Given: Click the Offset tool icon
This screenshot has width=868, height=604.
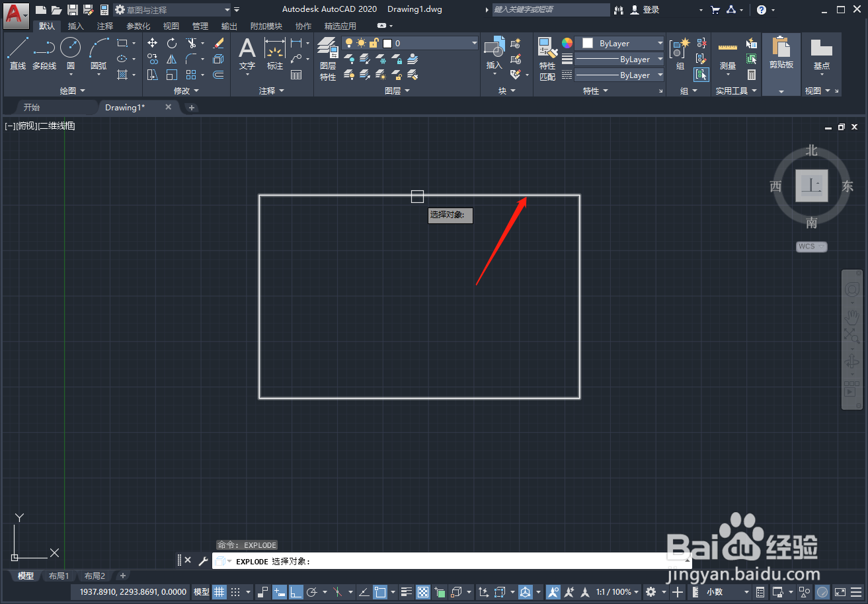Looking at the screenshot, I should [219, 75].
